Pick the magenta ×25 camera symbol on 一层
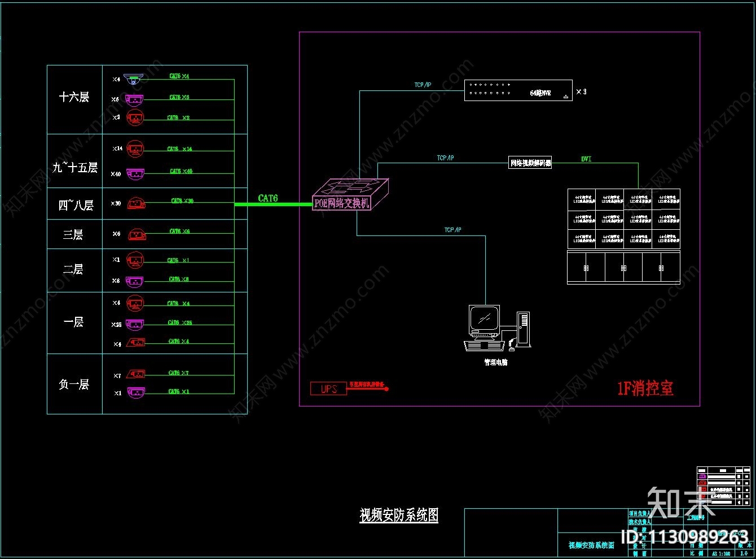 tap(135, 324)
